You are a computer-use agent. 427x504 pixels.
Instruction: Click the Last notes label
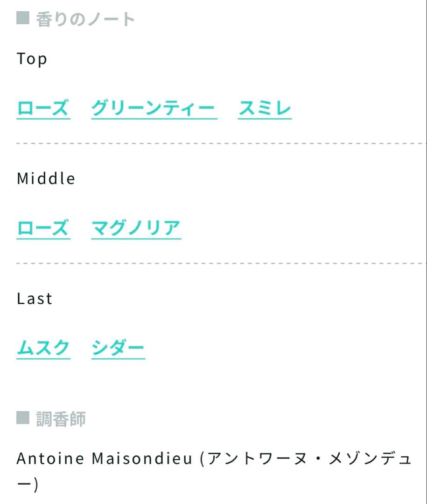tap(35, 299)
